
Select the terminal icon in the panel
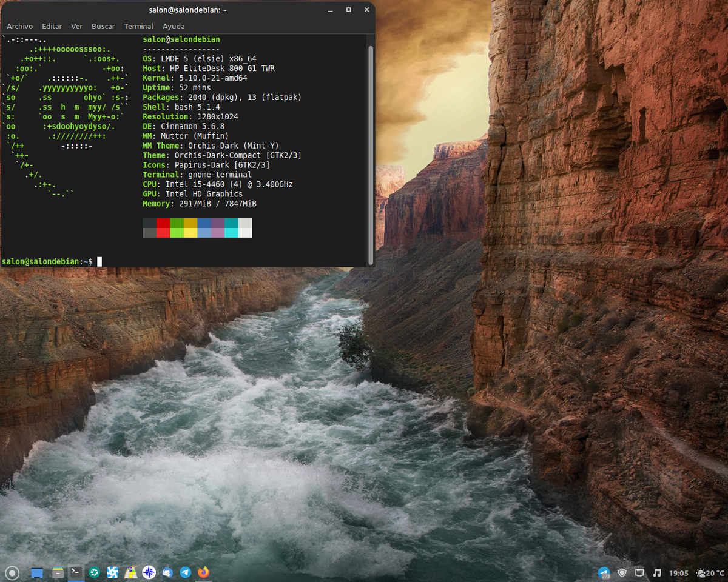[76, 572]
